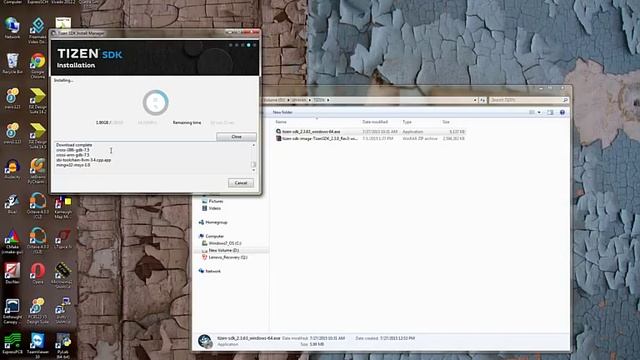Launch Google Chrome from the desktop
This screenshot has width=640, height=360.
pyautogui.click(x=38, y=65)
